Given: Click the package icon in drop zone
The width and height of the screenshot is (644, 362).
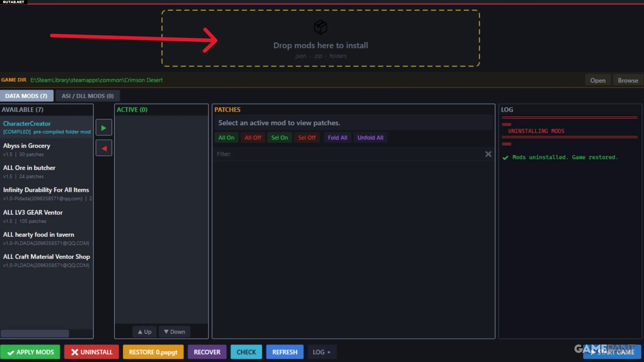Looking at the screenshot, I should point(320,27).
